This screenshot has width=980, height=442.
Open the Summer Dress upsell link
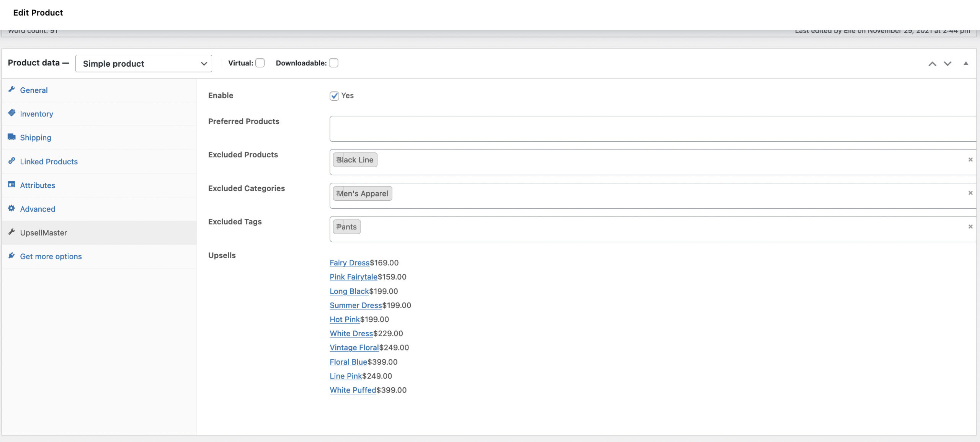tap(356, 305)
